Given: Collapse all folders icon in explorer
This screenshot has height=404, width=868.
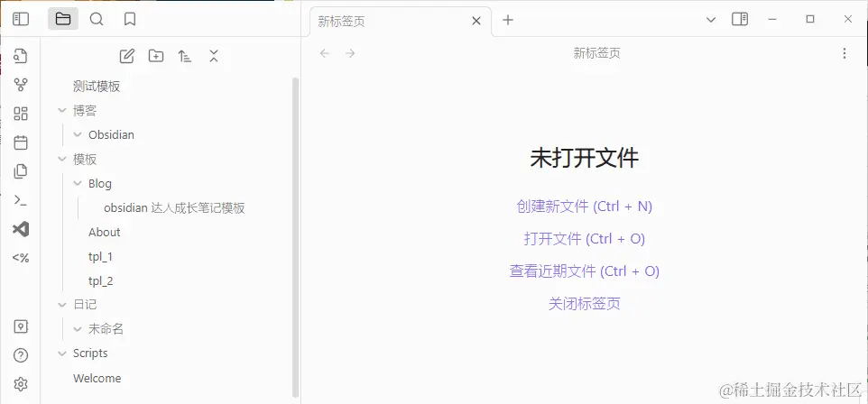Looking at the screenshot, I should 214,56.
